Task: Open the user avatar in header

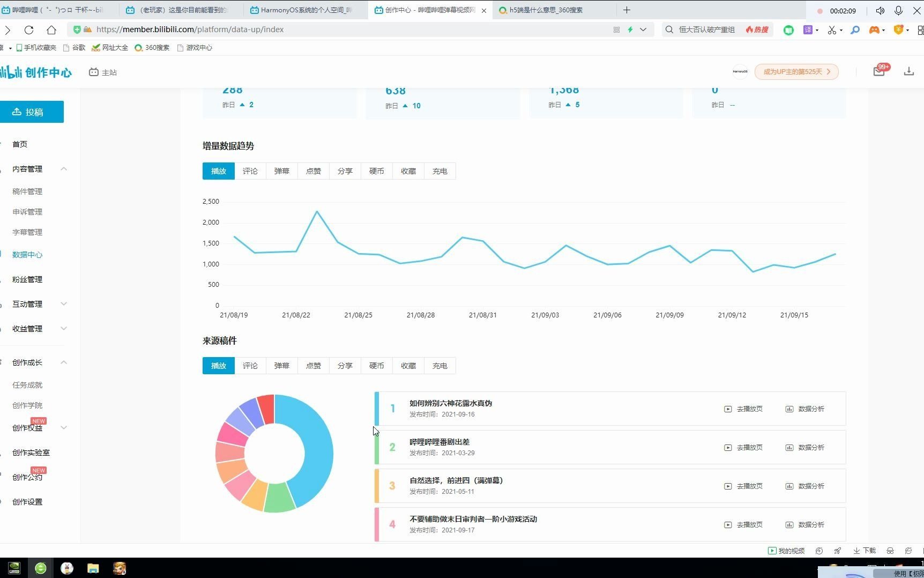Action: click(740, 71)
